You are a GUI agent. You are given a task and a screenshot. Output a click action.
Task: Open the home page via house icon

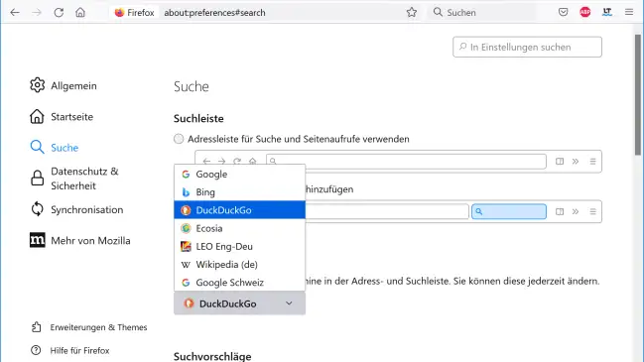click(80, 12)
